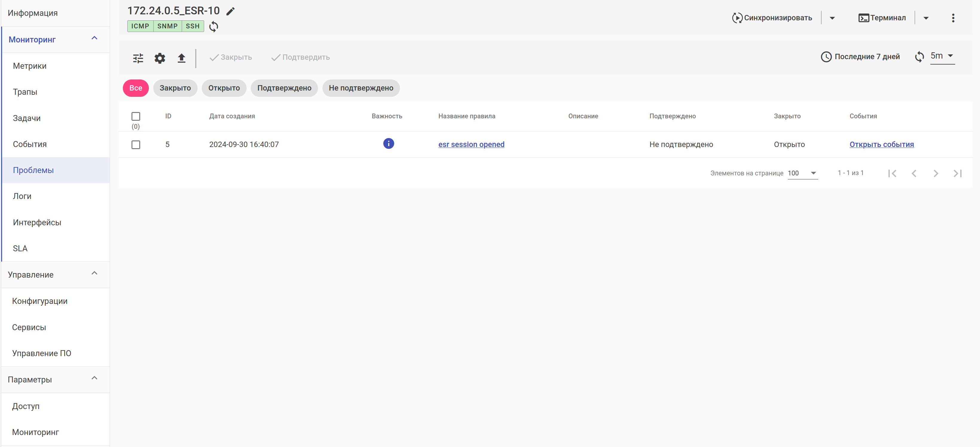Open the Синхронизировать dropdown arrow
This screenshot has height=447, width=980.
tap(832, 18)
